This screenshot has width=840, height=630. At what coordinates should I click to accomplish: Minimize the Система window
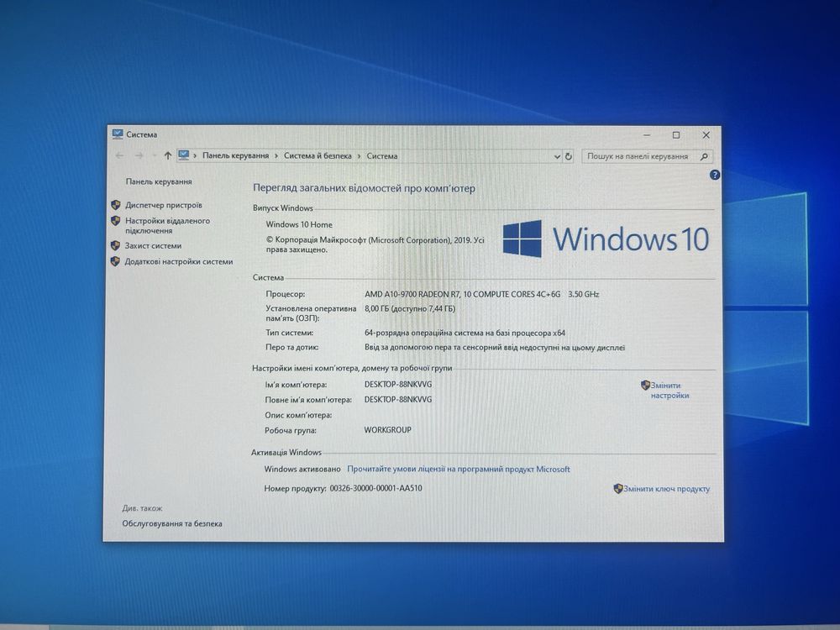(647, 135)
